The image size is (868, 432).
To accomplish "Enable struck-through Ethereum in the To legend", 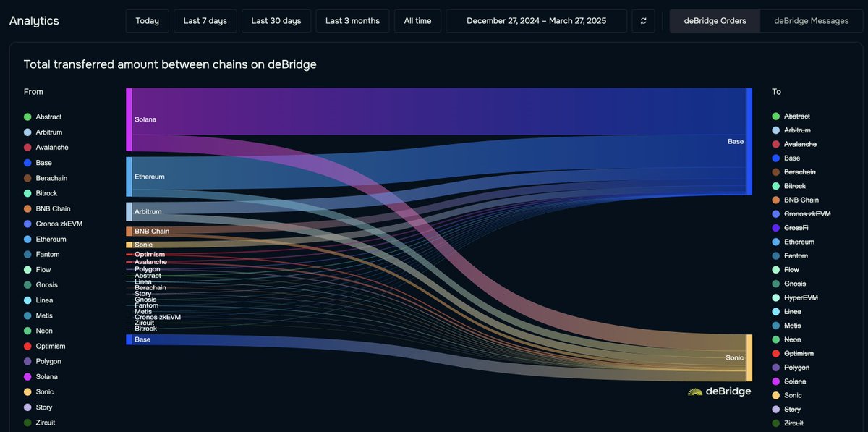I will (x=793, y=242).
